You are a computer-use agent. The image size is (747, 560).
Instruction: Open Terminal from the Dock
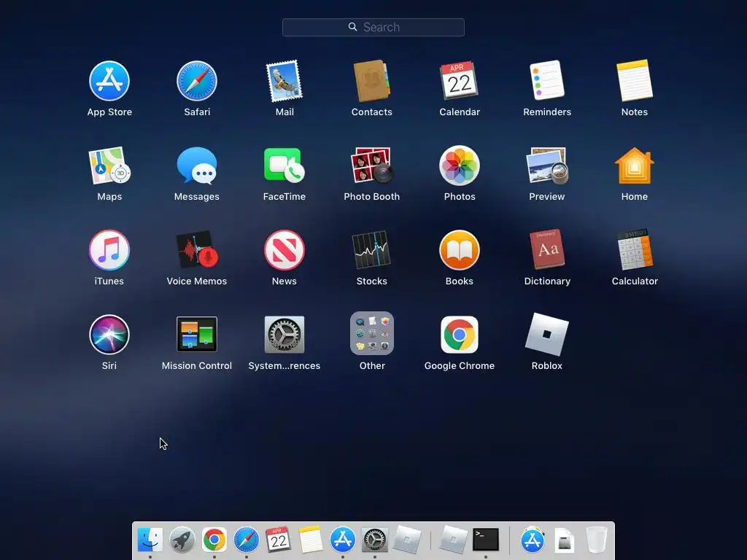pos(485,540)
